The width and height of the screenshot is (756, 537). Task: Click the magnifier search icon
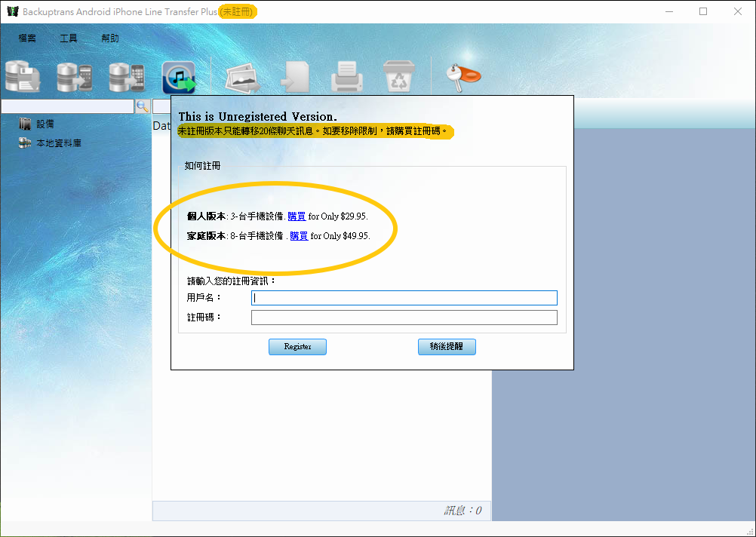pyautogui.click(x=143, y=106)
